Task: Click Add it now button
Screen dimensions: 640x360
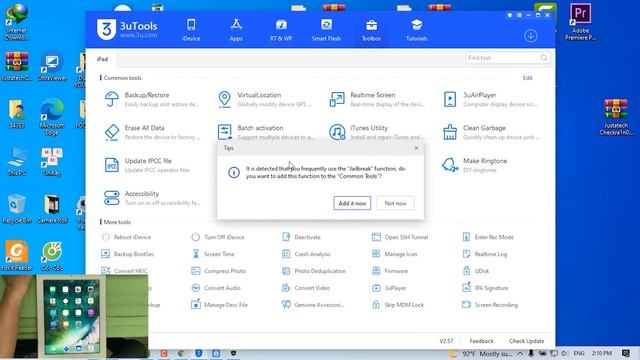Action: [352, 203]
